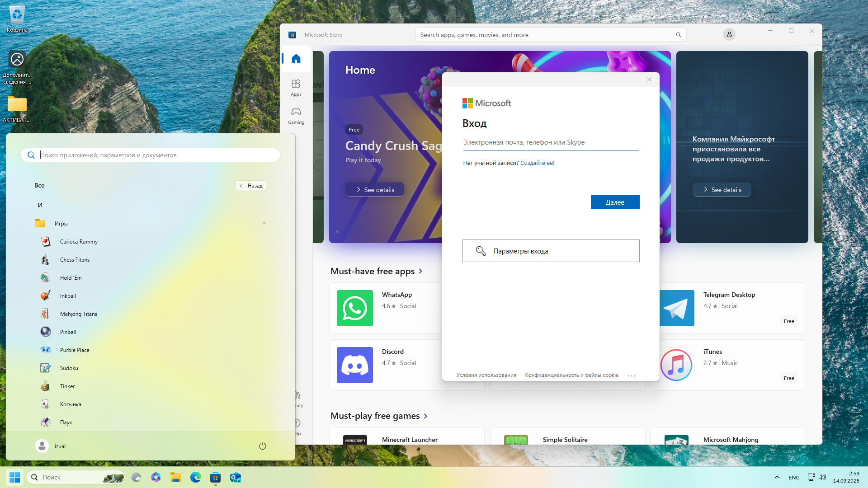This screenshot has height=488, width=868.
Task: Open Microsoft Mahjong game entry
Action: 728,436
